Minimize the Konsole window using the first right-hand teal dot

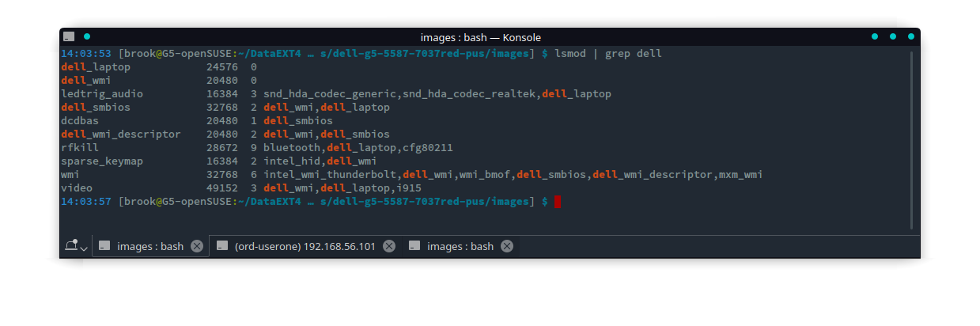875,36
